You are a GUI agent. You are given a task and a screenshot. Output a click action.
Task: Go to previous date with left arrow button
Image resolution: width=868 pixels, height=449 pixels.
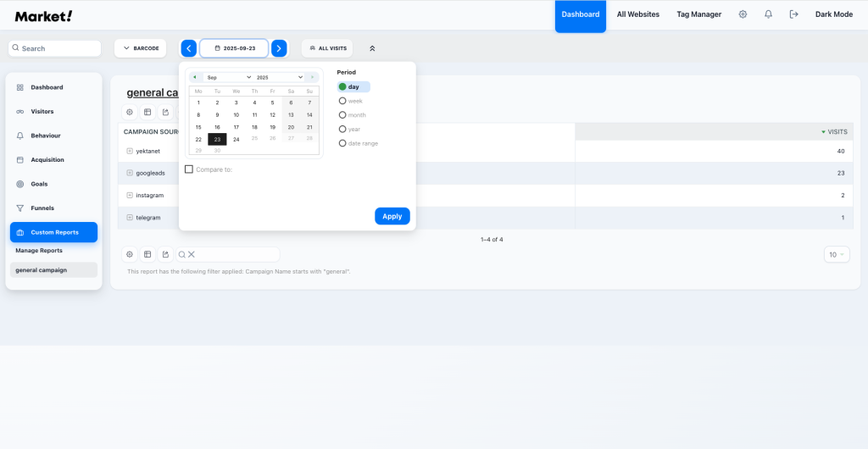tap(189, 48)
